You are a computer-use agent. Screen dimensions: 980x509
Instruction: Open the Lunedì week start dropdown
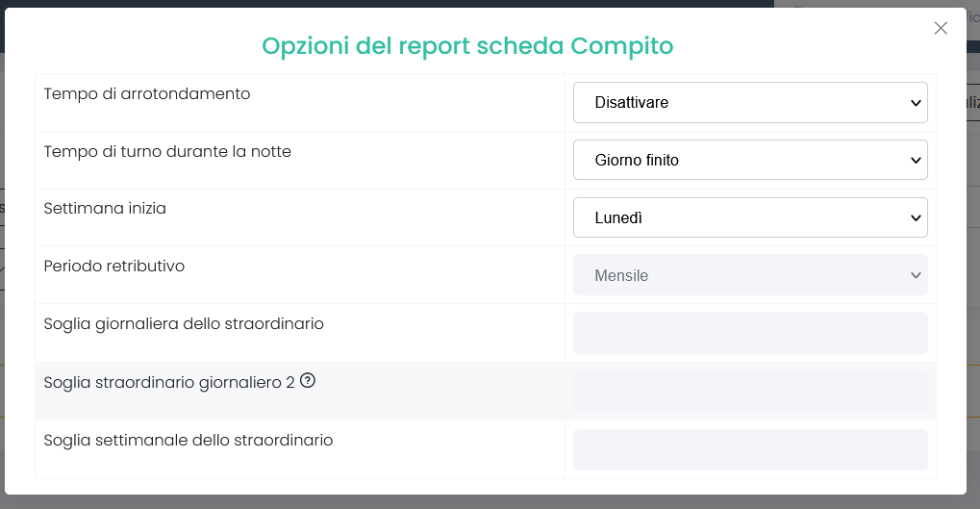click(x=750, y=217)
